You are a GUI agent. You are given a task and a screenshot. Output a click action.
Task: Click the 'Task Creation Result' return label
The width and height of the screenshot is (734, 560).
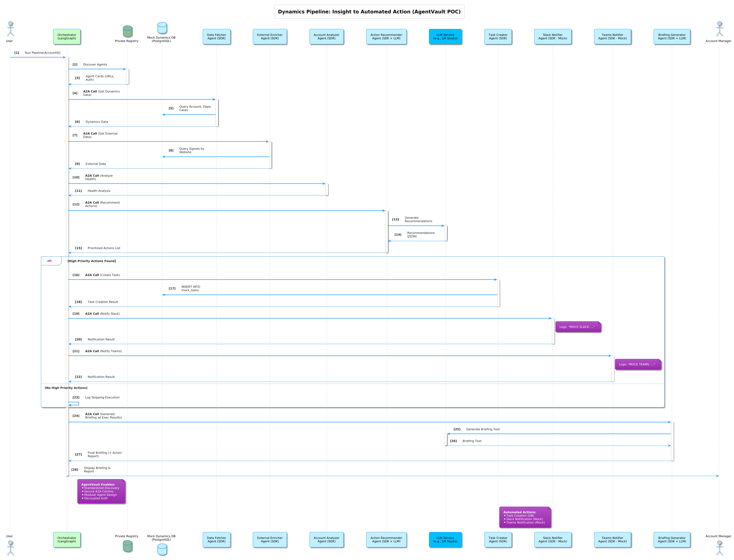click(103, 302)
